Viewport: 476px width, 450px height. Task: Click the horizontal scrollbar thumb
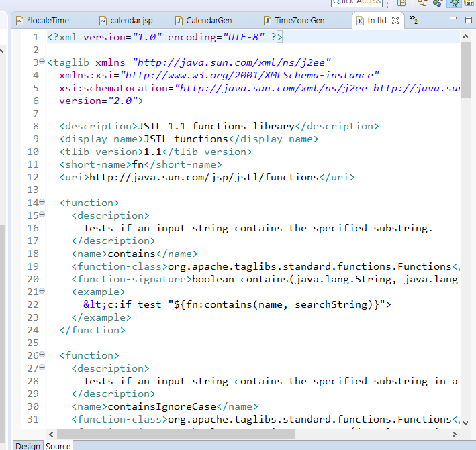pyautogui.click(x=176, y=434)
